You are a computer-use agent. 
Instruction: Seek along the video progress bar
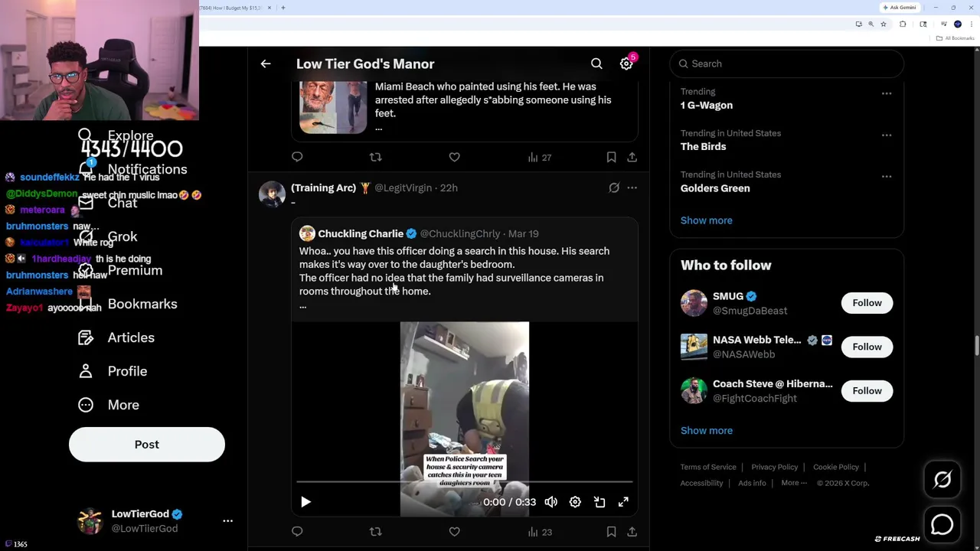click(464, 482)
